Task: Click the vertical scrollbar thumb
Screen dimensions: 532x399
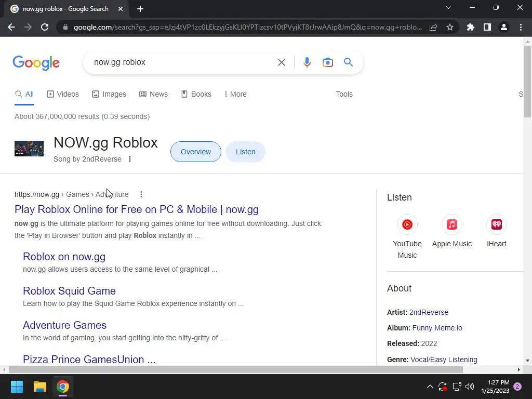Action: 527,82
